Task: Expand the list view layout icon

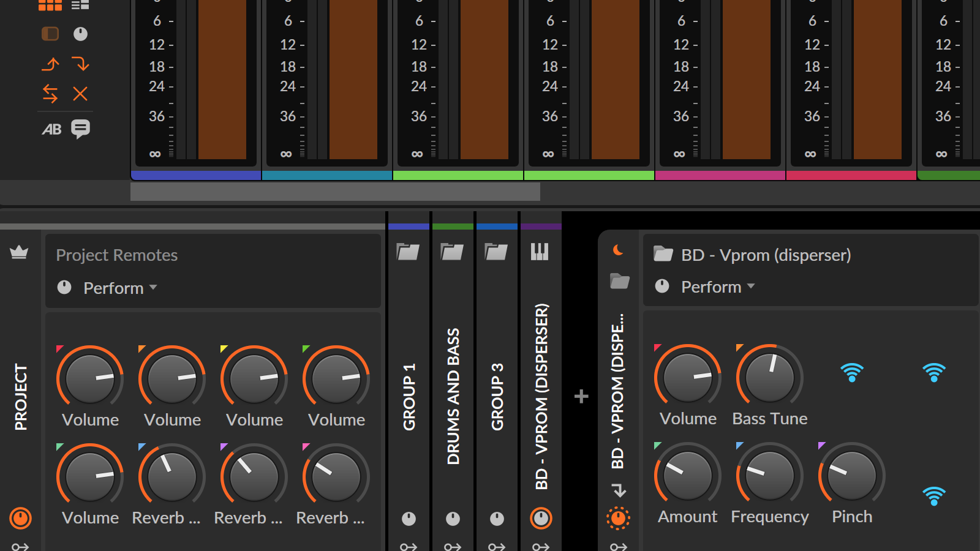Action: pyautogui.click(x=80, y=5)
